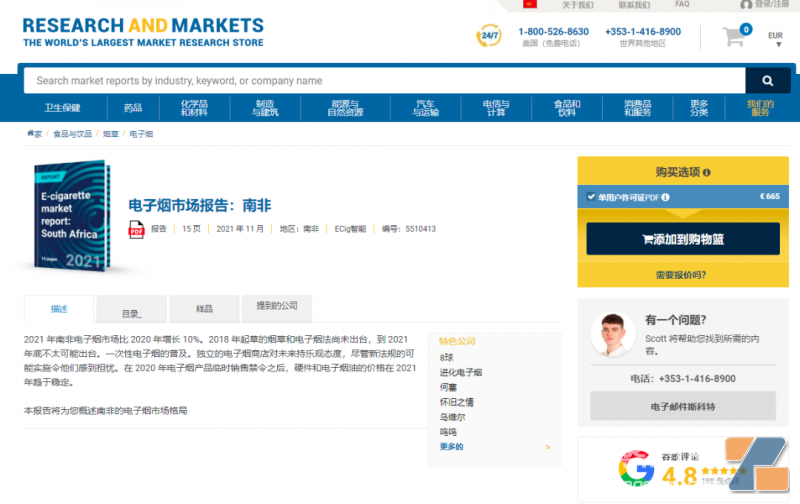
Task: Click the US phone number 1-800-526-8630
Action: pos(554,32)
